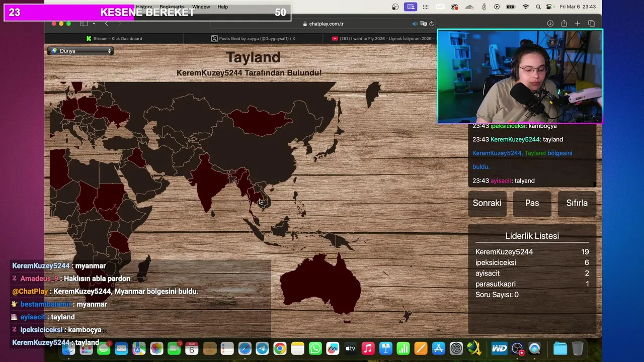The width and height of the screenshot is (644, 362).
Task: Open Trash in the Dock
Action: coord(578,348)
